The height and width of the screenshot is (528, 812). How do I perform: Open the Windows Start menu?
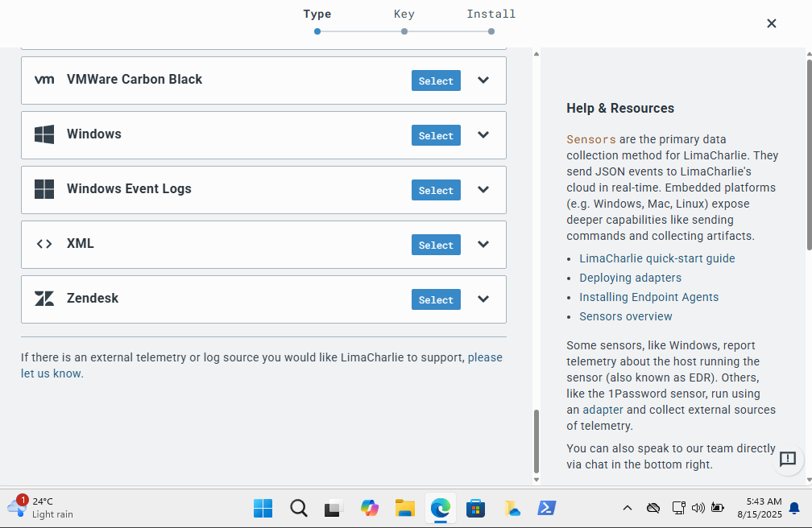point(263,509)
